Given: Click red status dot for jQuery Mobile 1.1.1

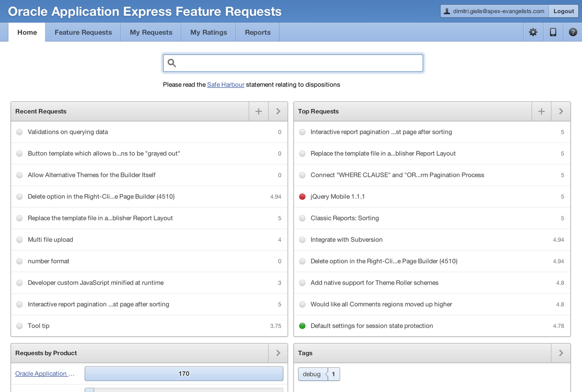Looking at the screenshot, I should 302,197.
